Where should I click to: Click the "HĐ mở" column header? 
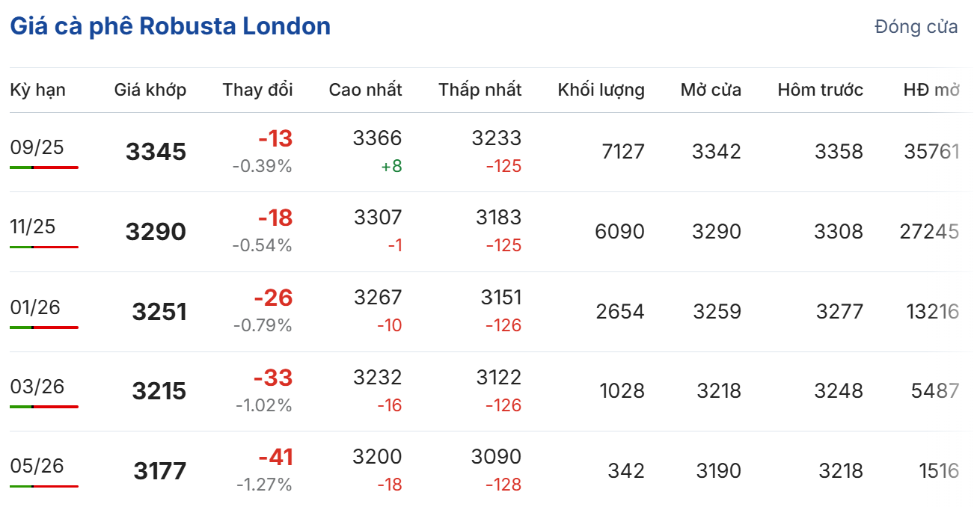pyautogui.click(x=931, y=90)
